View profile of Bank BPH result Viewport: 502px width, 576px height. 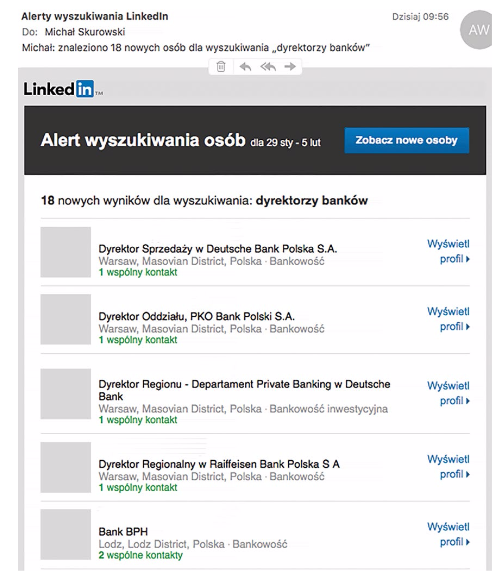pos(448,534)
